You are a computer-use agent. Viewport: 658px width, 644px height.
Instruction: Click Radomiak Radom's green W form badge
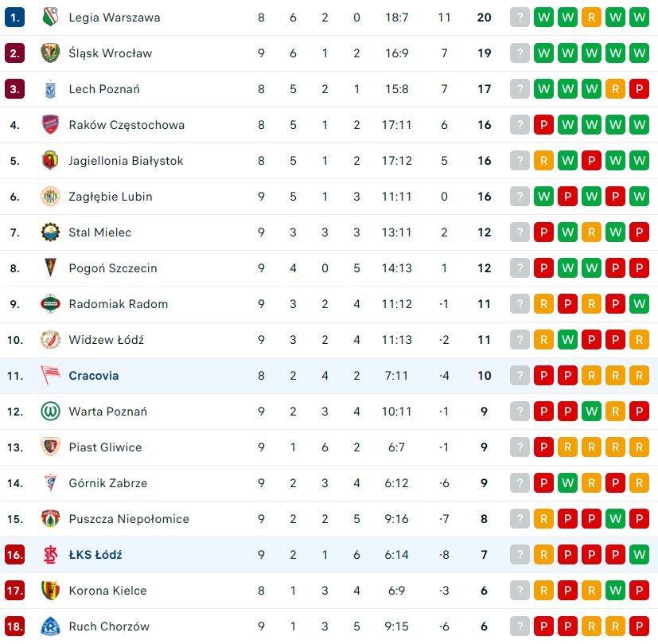(639, 304)
